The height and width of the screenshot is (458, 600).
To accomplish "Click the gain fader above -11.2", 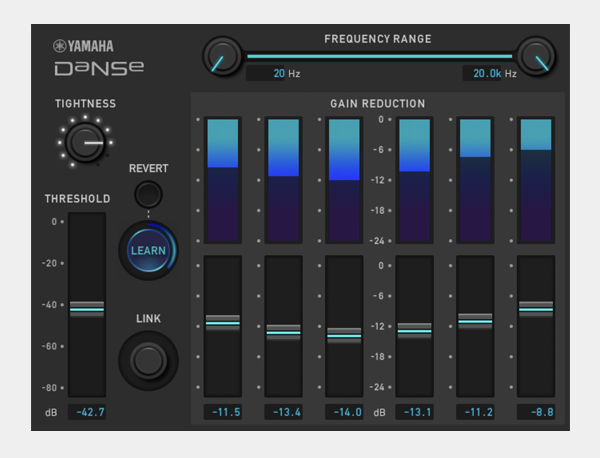I will click(475, 321).
